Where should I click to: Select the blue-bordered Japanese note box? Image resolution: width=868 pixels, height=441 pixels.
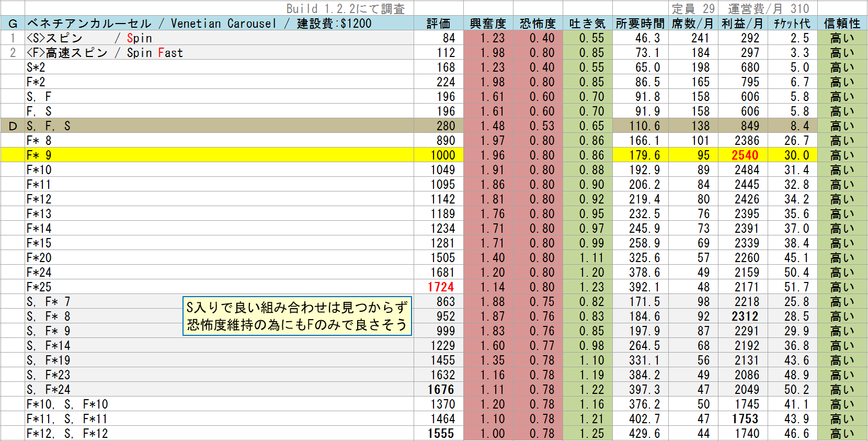[x=297, y=316]
